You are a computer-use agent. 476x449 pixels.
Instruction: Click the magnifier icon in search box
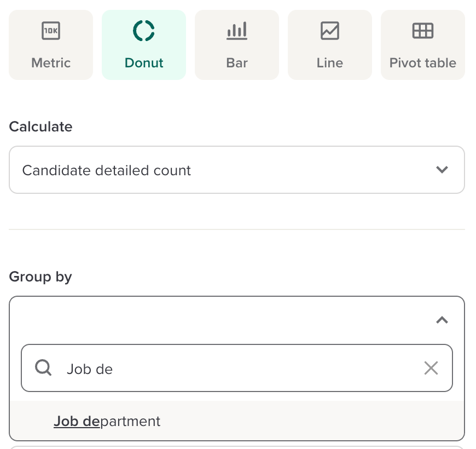(43, 368)
